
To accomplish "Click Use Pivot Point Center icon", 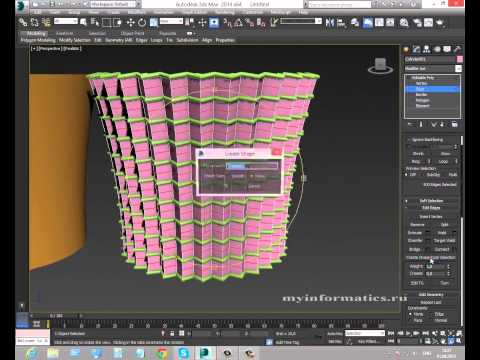I will click(x=190, y=22).
